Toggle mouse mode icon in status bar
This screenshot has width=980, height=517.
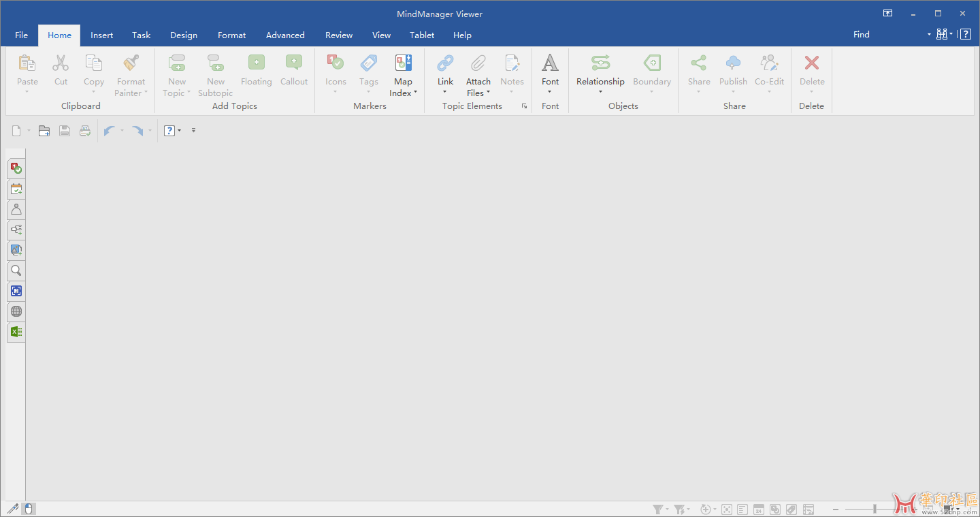29,509
